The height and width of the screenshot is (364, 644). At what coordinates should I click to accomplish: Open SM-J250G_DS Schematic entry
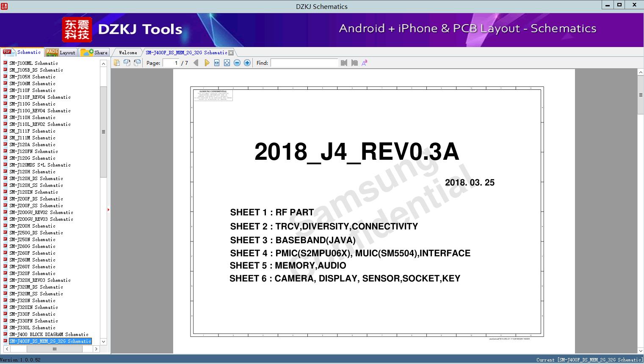click(x=36, y=233)
